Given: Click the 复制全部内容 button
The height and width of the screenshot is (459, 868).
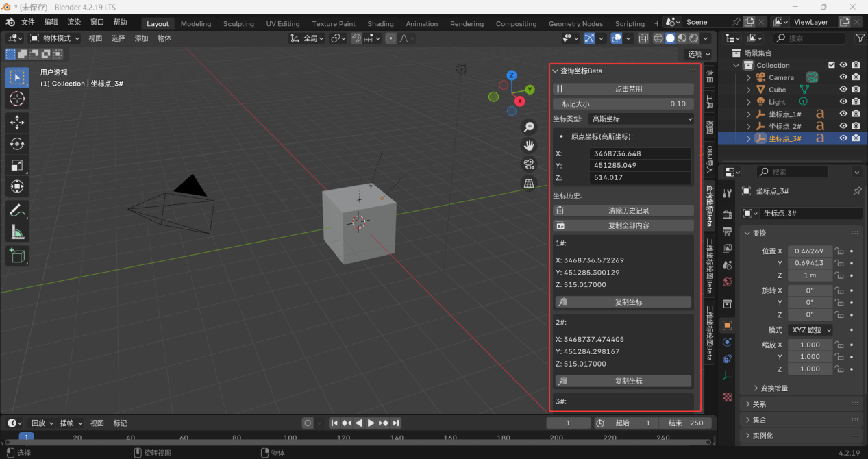Looking at the screenshot, I should 623,225.
